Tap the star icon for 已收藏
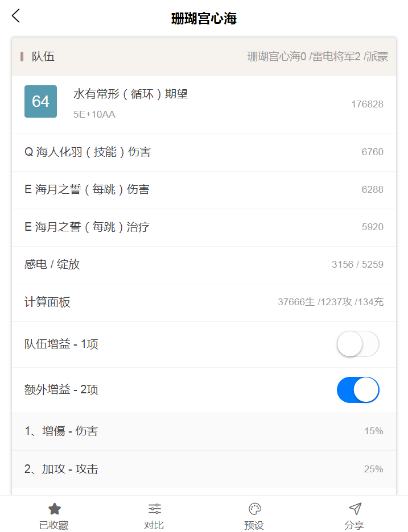This screenshot has height=532, width=408. click(55, 509)
